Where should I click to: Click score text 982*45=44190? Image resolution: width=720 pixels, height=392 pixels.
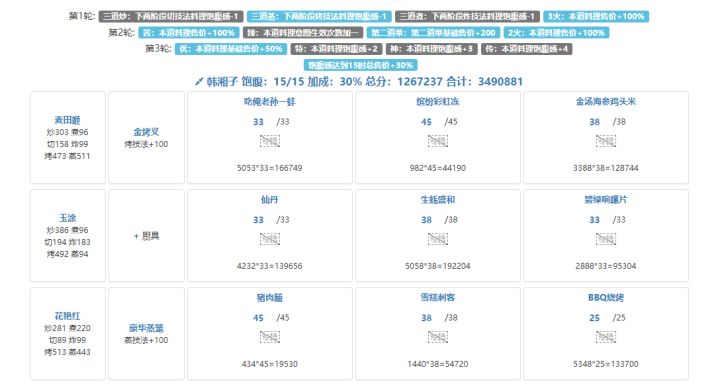pos(438,168)
